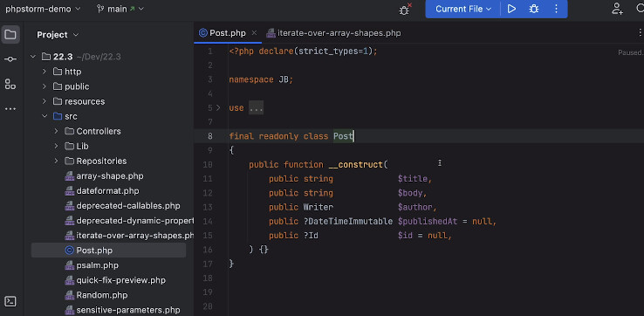Click the declare(strict_types=1) statement
644x316 pixels.
[318, 52]
